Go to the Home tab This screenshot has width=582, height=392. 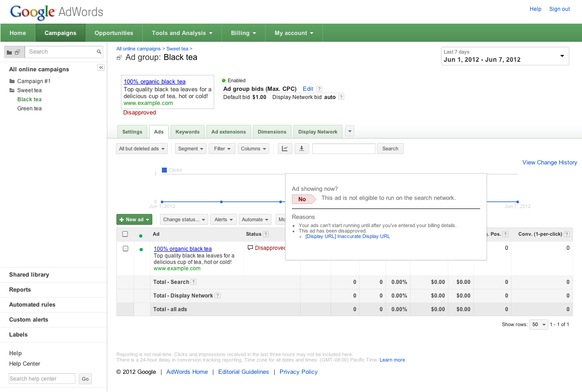[x=18, y=33]
